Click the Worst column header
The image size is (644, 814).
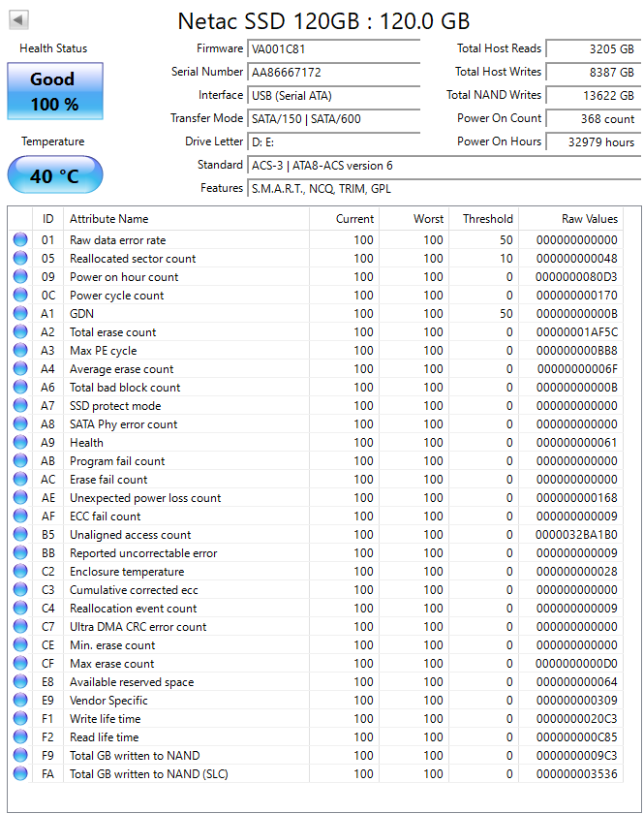pyautogui.click(x=414, y=219)
